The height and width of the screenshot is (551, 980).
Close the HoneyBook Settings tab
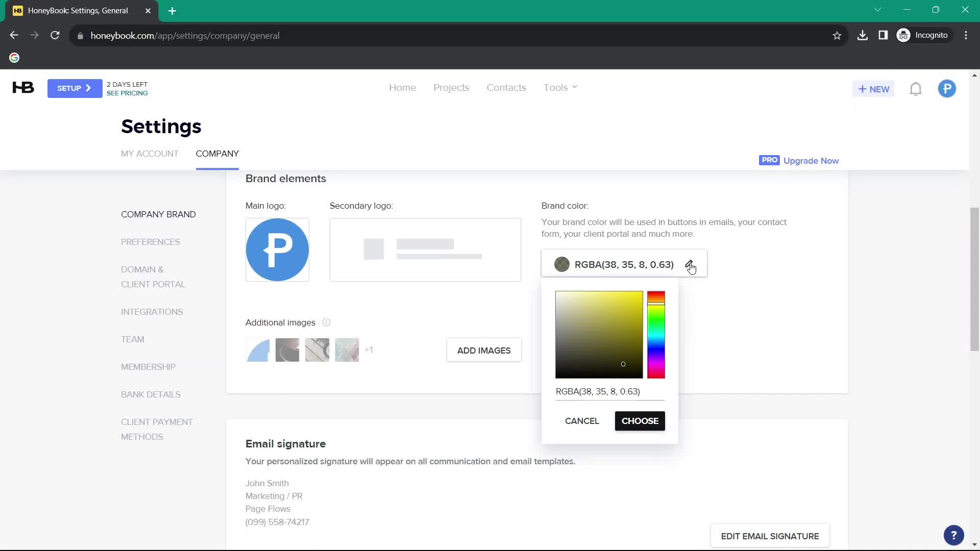[148, 11]
